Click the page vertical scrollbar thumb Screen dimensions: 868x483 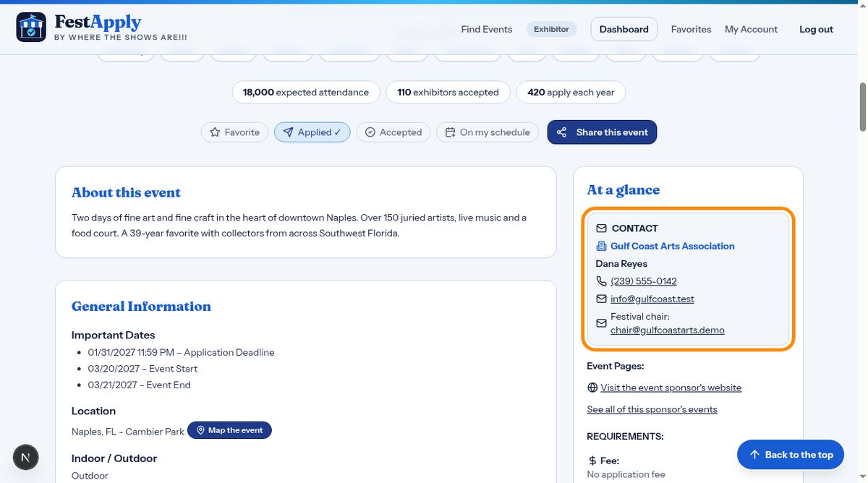click(862, 106)
